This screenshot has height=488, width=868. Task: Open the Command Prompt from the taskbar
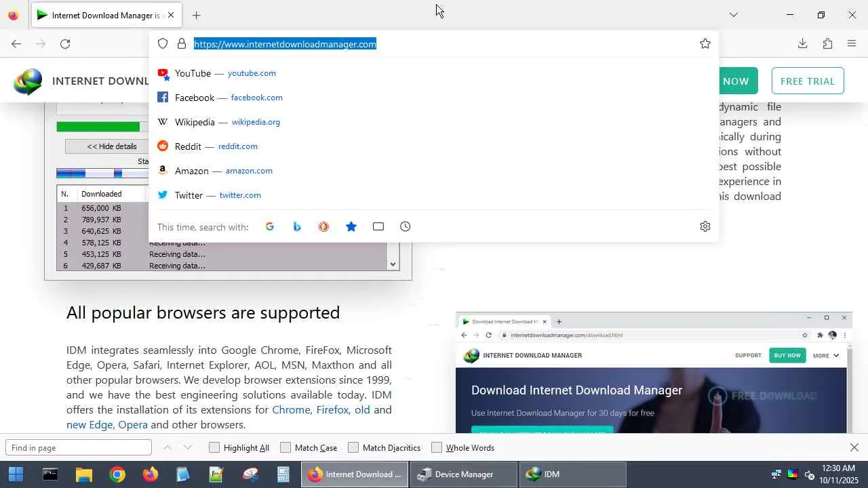[50, 474]
